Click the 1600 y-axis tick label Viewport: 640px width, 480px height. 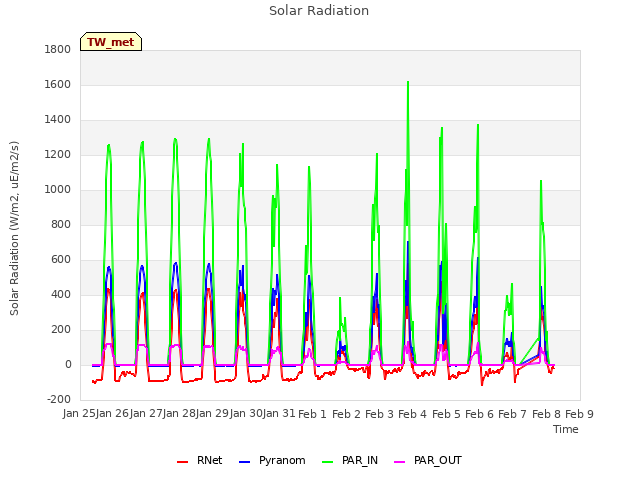click(x=58, y=84)
